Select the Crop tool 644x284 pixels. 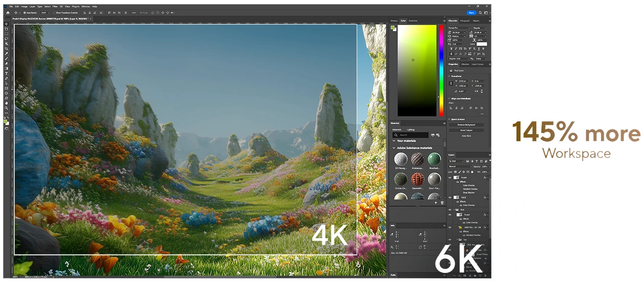coord(6,48)
